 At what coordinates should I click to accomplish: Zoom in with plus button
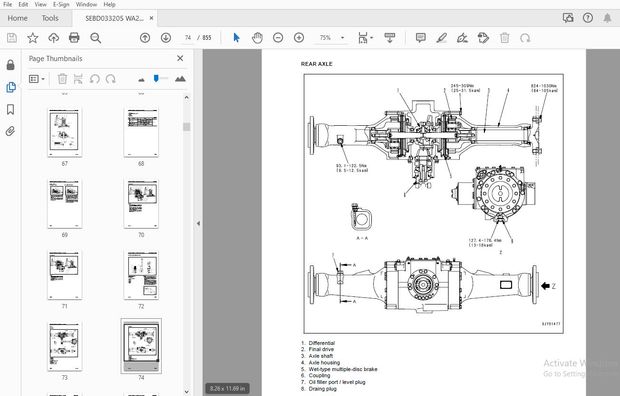pyautogui.click(x=299, y=38)
